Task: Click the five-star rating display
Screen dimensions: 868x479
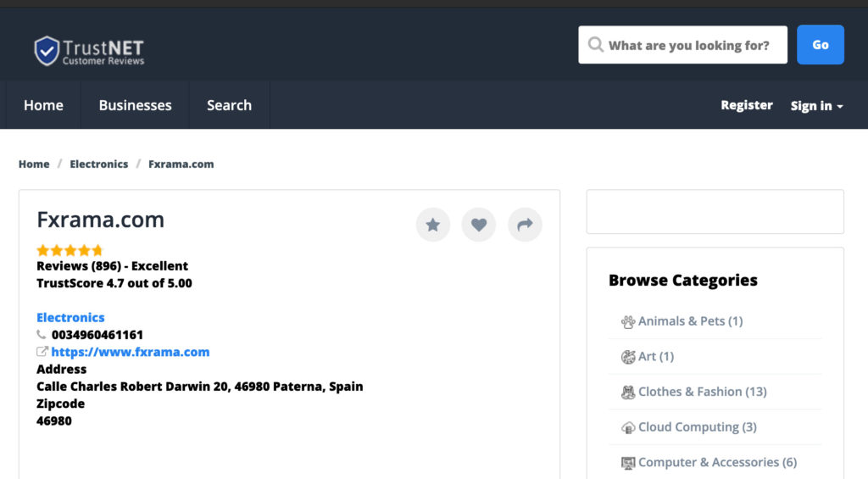Action: (70, 250)
